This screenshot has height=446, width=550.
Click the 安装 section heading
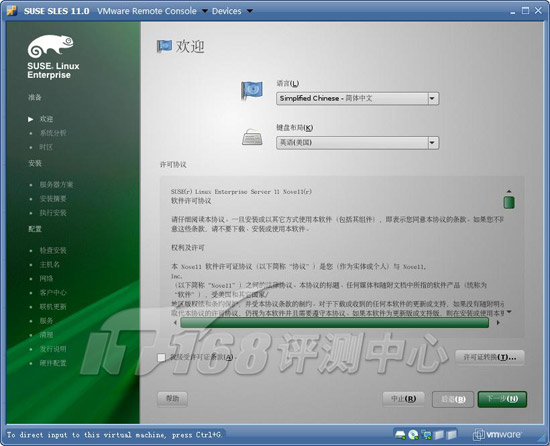[x=35, y=163]
